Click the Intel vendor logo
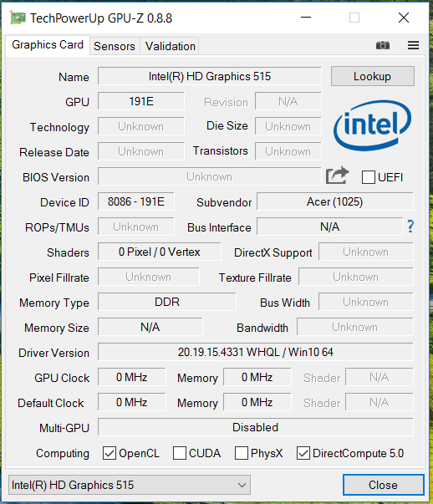The height and width of the screenshot is (504, 433). [x=372, y=125]
